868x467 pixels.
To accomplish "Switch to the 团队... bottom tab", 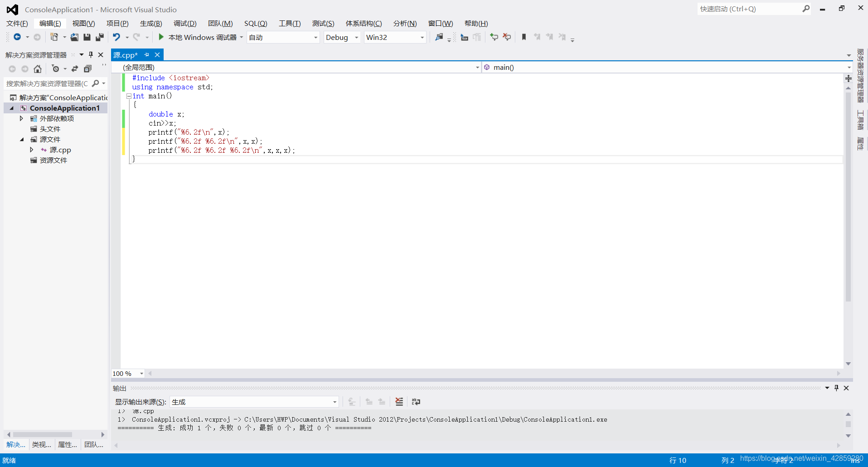I will click(94, 445).
